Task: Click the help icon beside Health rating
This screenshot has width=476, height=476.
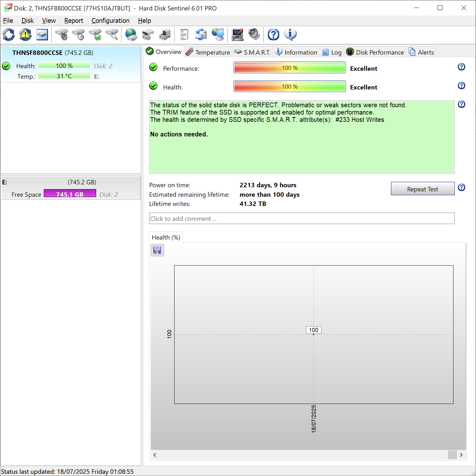Action: (x=461, y=86)
